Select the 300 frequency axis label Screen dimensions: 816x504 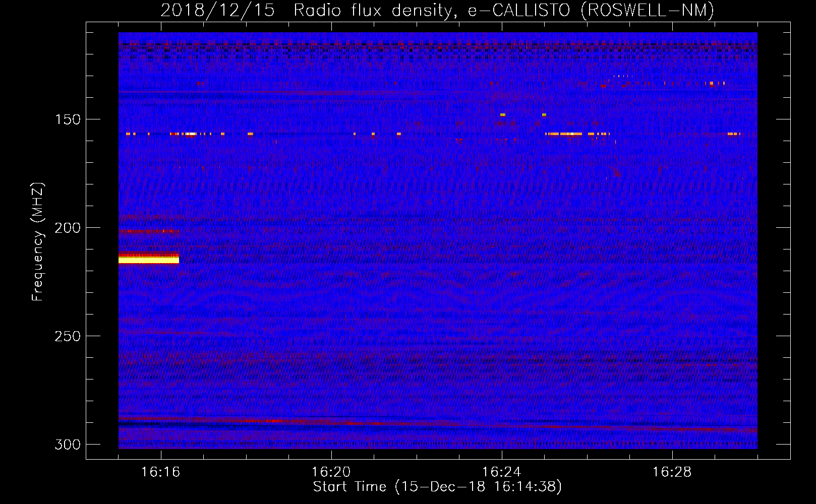(67, 445)
